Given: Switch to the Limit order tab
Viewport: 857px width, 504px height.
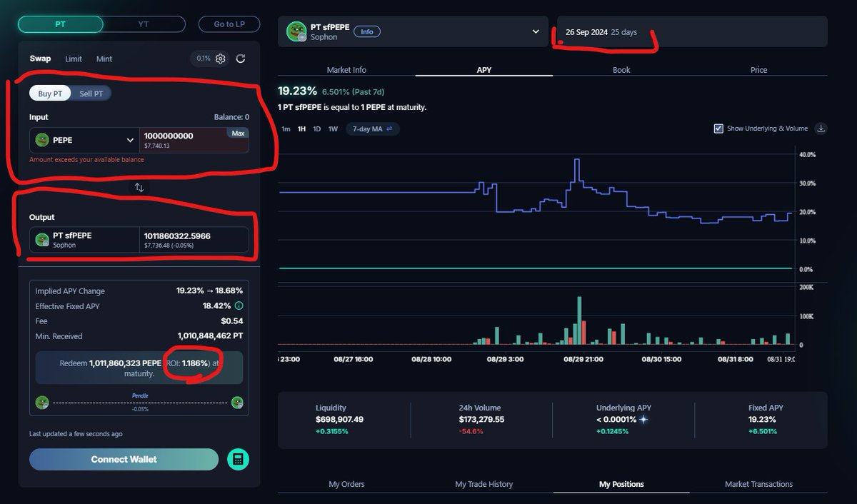Looking at the screenshot, I should [x=74, y=59].
